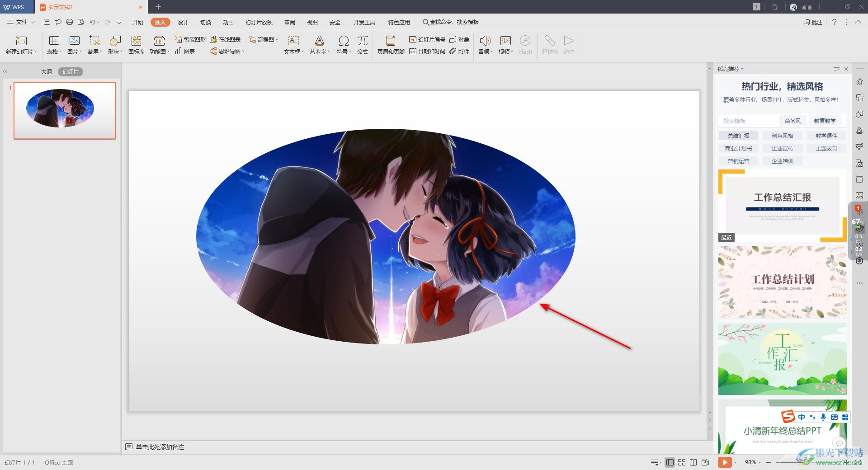
Task: Click the 创意风格 category button
Action: click(782, 136)
